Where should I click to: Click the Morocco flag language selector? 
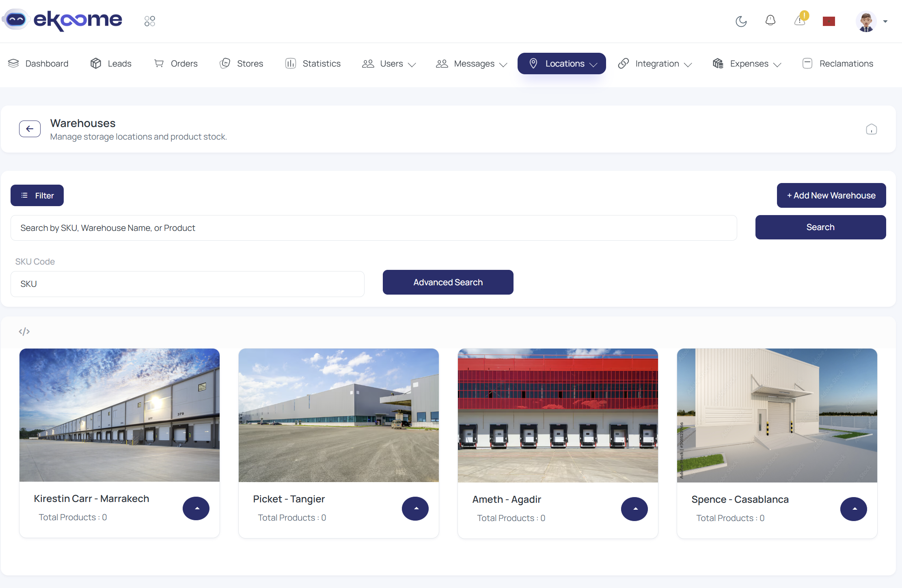point(829,21)
